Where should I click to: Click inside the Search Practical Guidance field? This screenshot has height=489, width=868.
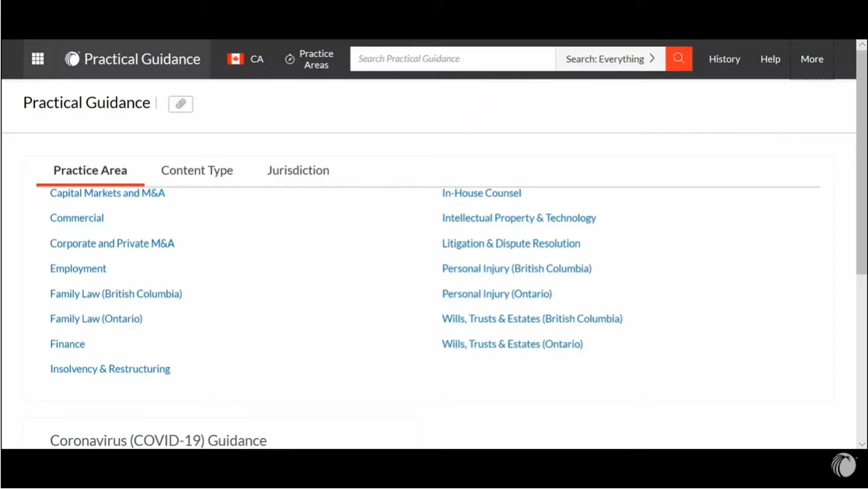452,58
